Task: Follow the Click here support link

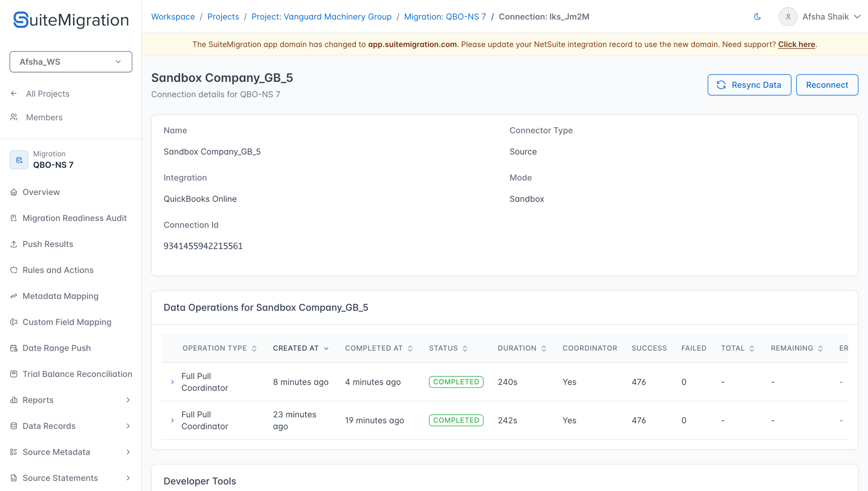Action: coord(796,44)
